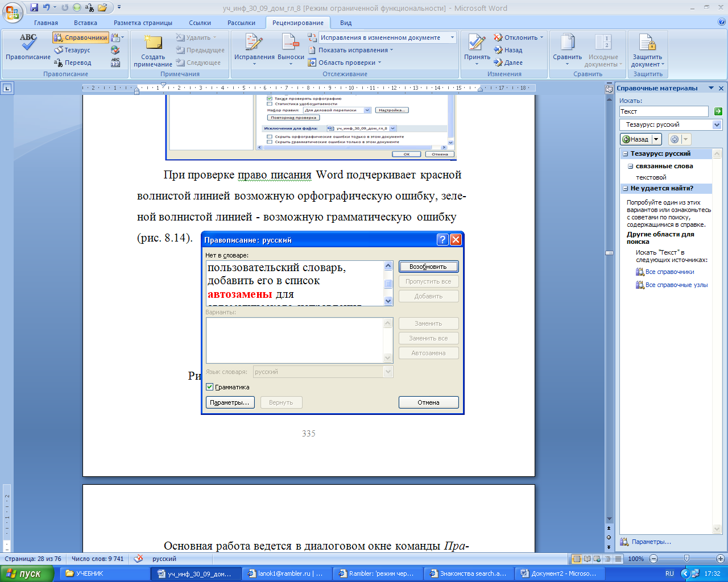Click the zoom in plus button

720,559
